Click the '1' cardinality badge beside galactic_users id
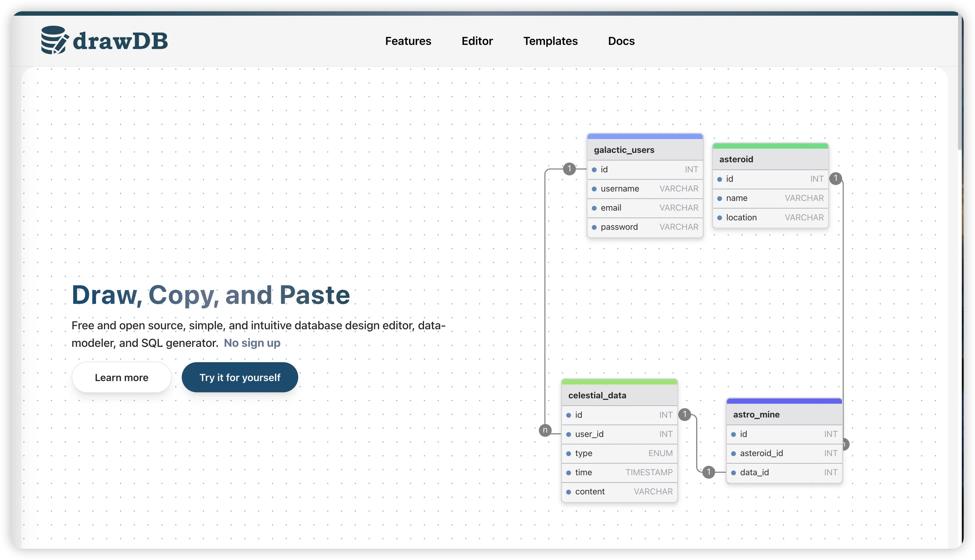 tap(569, 169)
